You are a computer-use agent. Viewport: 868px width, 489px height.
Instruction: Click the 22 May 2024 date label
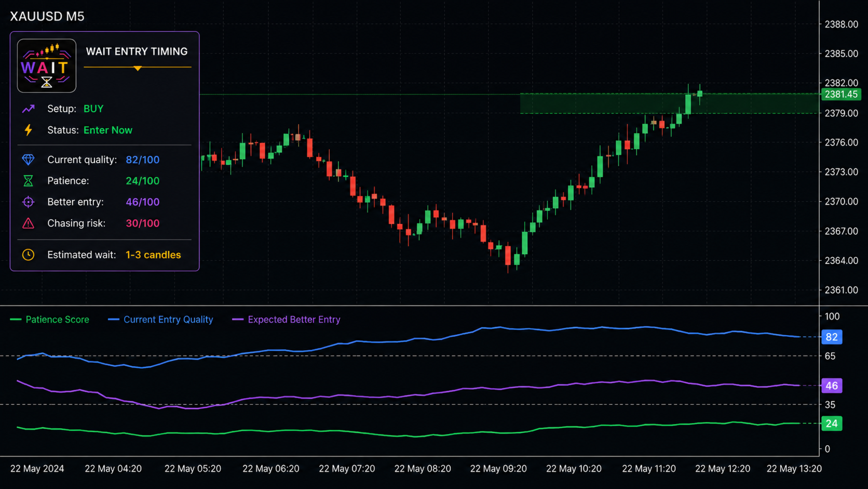(x=37, y=469)
